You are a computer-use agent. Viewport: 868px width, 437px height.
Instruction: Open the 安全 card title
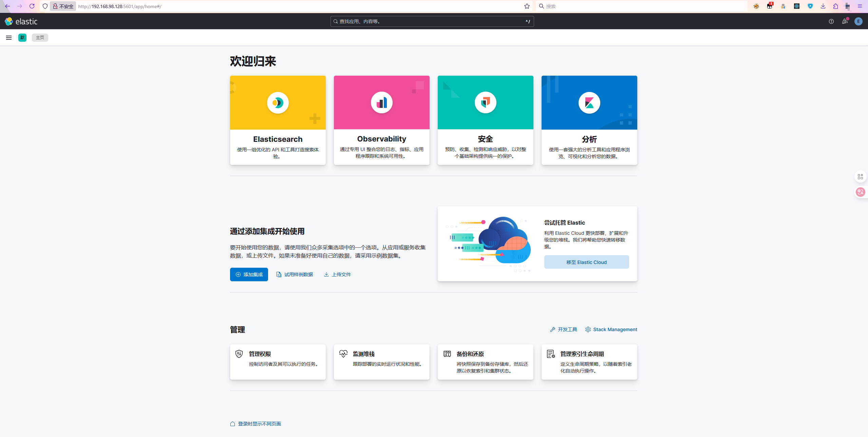[486, 139]
